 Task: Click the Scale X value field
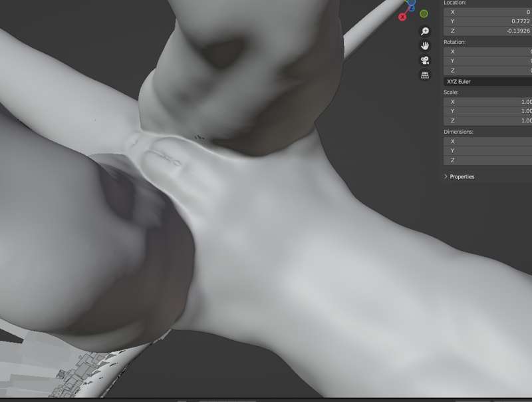tap(487, 102)
